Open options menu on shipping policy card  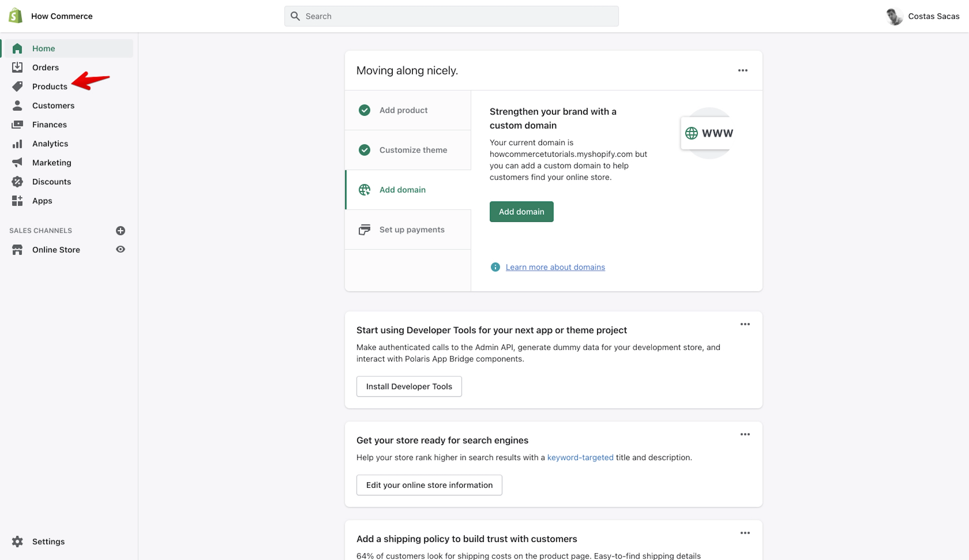click(x=745, y=533)
